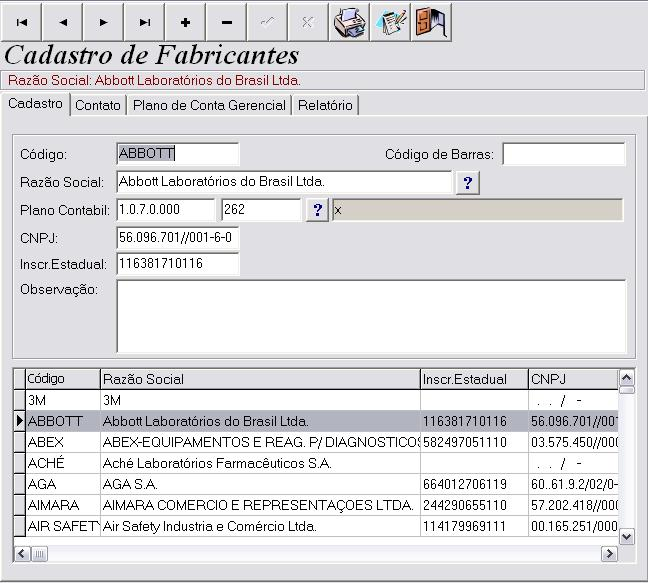Viewport: 648px width, 583px height.
Task: Click the Plano Contabil field 1.0.7.0.000
Action: tap(166, 210)
